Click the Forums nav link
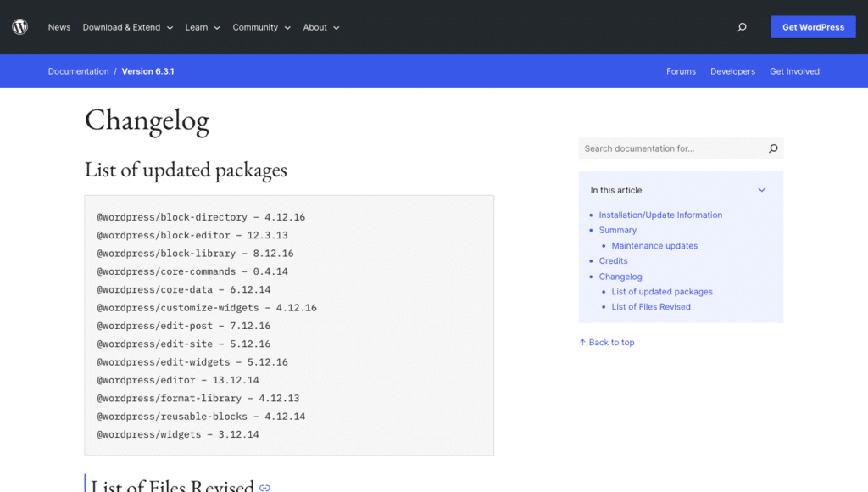868x492 pixels. click(681, 71)
